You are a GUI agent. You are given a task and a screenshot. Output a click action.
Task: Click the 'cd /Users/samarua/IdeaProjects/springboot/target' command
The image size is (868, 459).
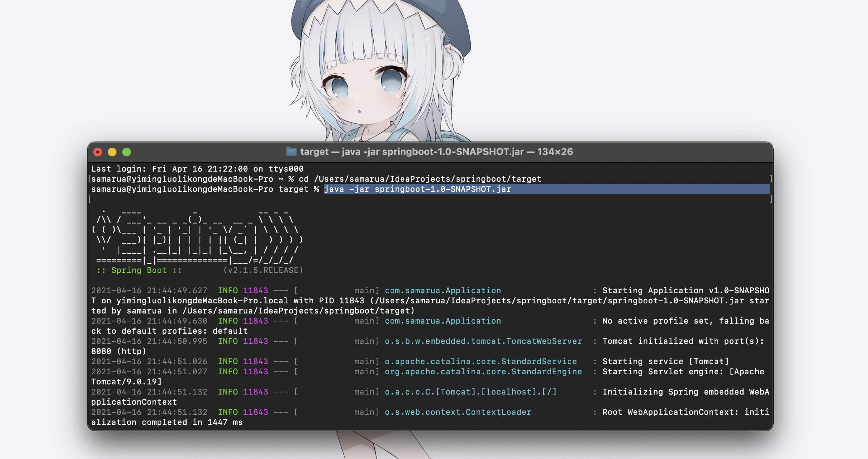[420, 179]
